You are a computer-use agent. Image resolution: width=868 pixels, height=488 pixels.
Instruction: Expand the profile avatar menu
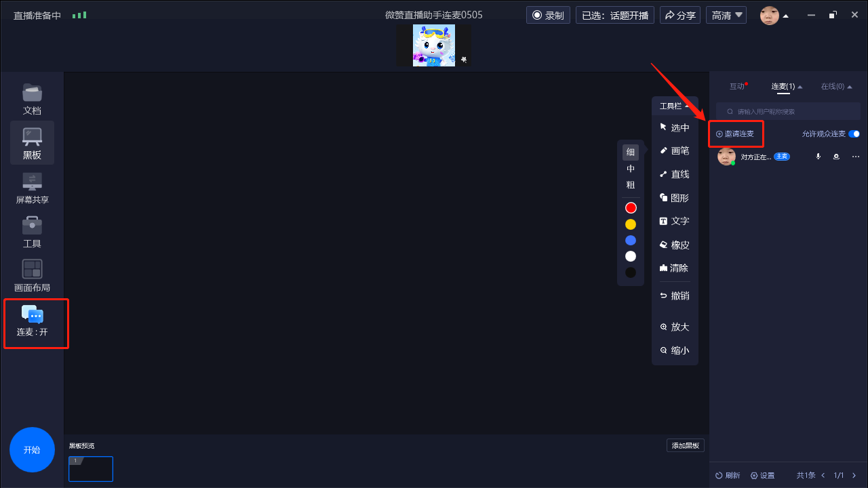click(x=774, y=16)
